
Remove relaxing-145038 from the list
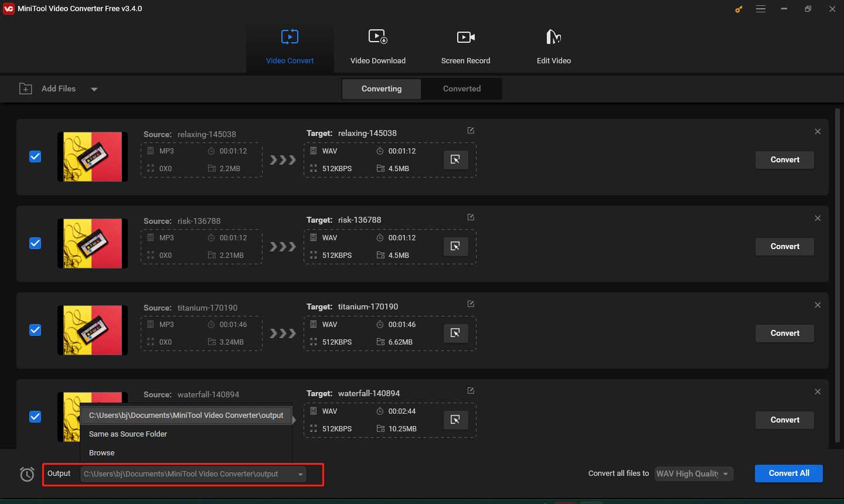[x=818, y=131]
